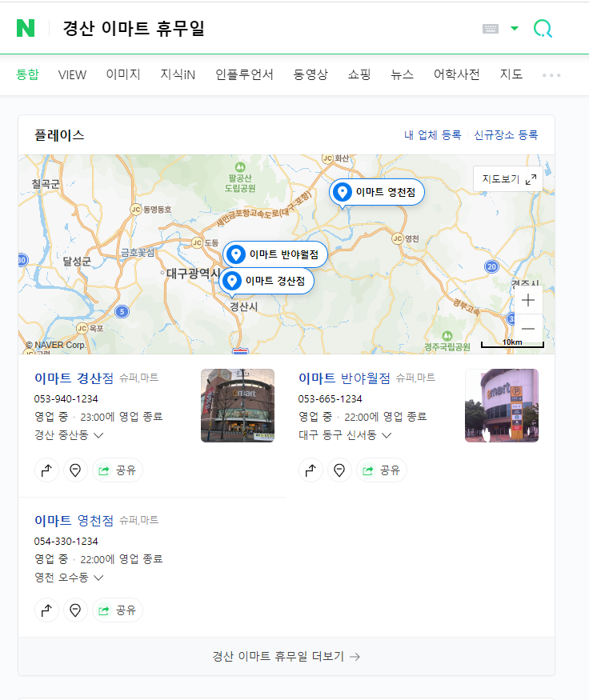Expand the 경산 중산동 address
This screenshot has width=589, height=700.
click(x=69, y=435)
